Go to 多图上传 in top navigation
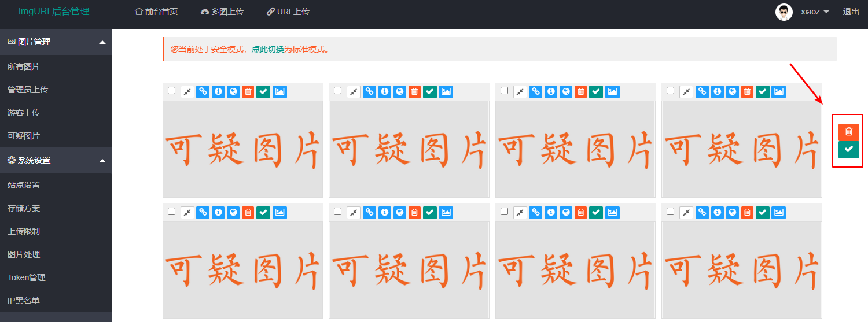Image resolution: width=868 pixels, height=322 pixels. [x=222, y=12]
